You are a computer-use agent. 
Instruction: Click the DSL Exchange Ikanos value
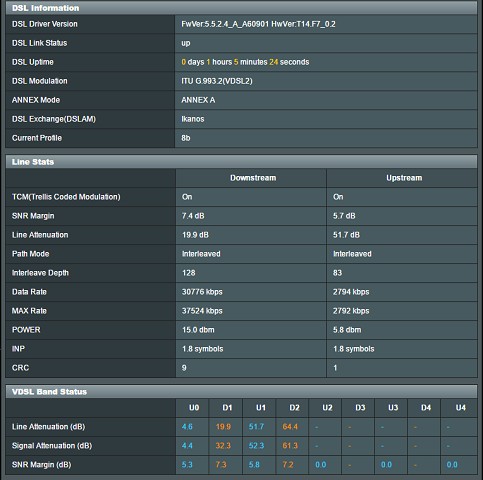193,119
